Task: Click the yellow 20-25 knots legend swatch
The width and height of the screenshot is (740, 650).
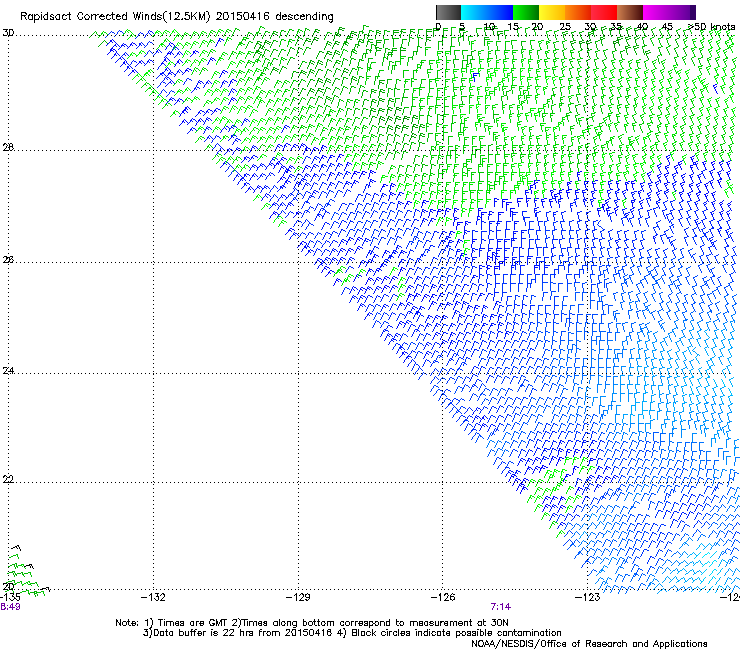Action: (552, 12)
